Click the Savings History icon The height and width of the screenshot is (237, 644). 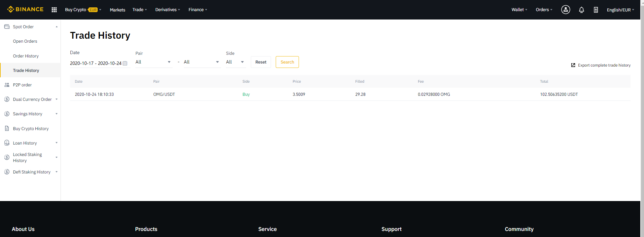point(7,114)
